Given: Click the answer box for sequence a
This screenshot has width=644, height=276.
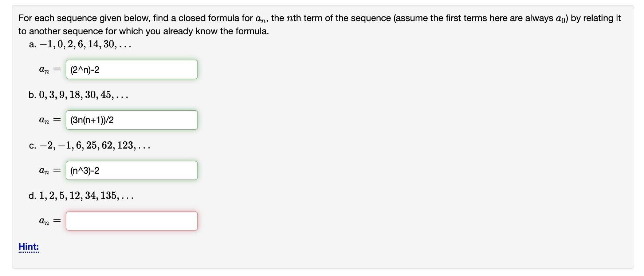Looking at the screenshot, I should (x=131, y=69).
